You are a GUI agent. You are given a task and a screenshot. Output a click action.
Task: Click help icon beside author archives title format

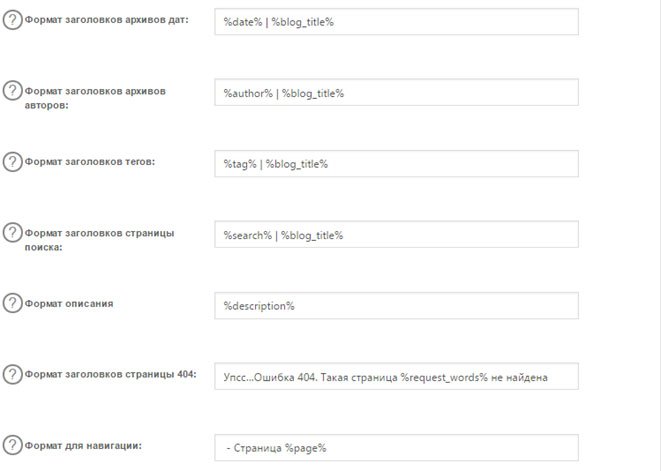coord(12,91)
